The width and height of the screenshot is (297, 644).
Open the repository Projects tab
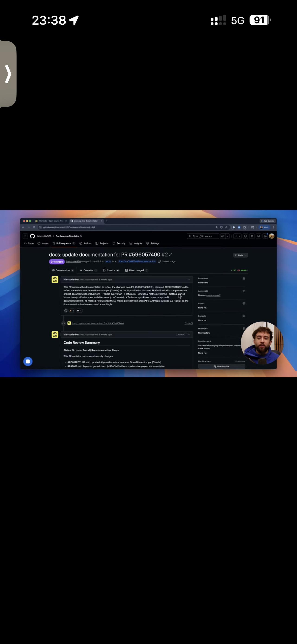coord(102,243)
